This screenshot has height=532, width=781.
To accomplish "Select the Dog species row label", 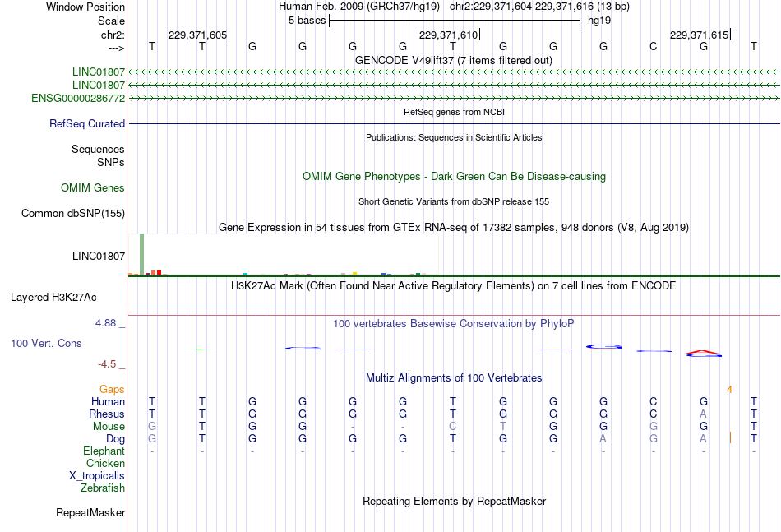I will (x=116, y=439).
